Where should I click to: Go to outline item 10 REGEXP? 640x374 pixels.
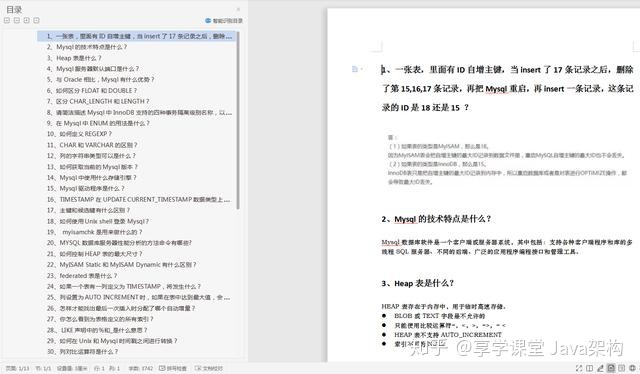tap(79, 134)
